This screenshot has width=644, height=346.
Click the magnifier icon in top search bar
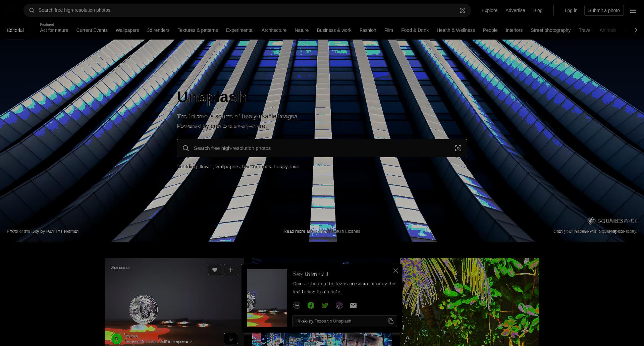pyautogui.click(x=32, y=10)
